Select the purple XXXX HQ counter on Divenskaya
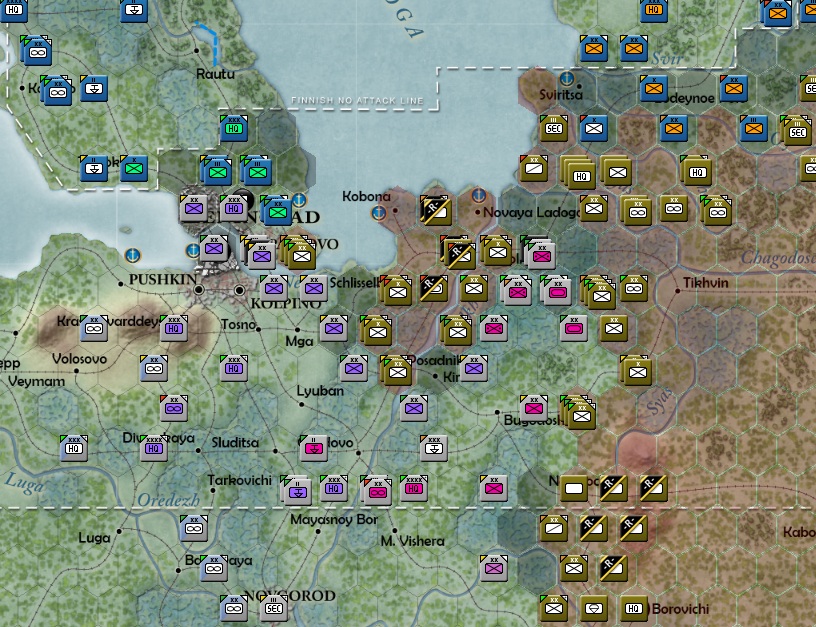816x627 pixels. pos(154,448)
